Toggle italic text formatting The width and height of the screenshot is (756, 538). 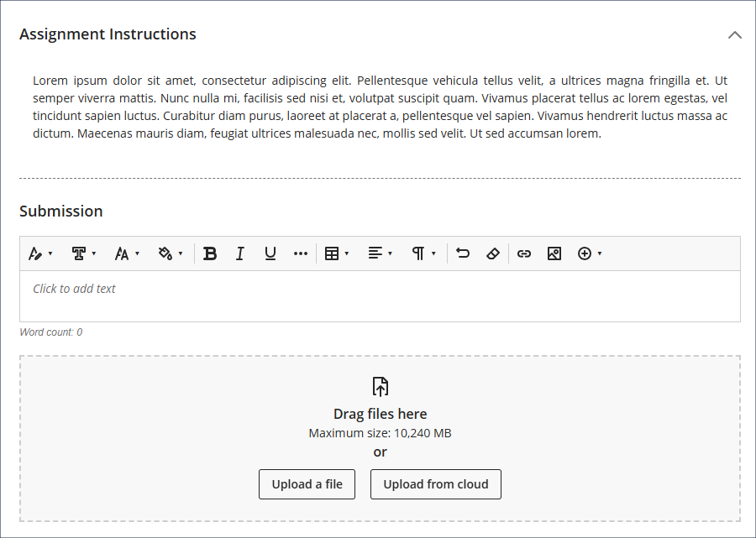pyautogui.click(x=240, y=253)
